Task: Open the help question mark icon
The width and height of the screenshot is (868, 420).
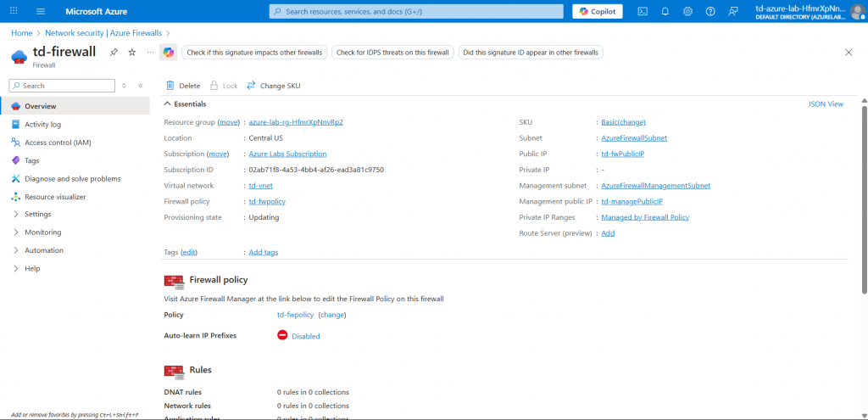Action: click(711, 11)
